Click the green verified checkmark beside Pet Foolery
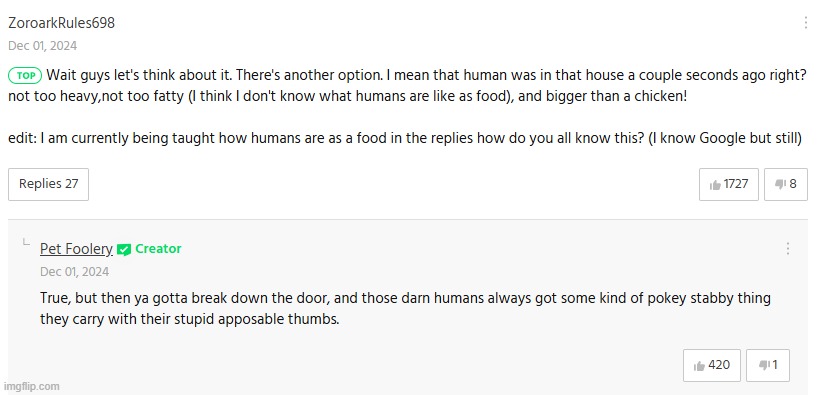The height and width of the screenshot is (395, 820). click(x=123, y=250)
